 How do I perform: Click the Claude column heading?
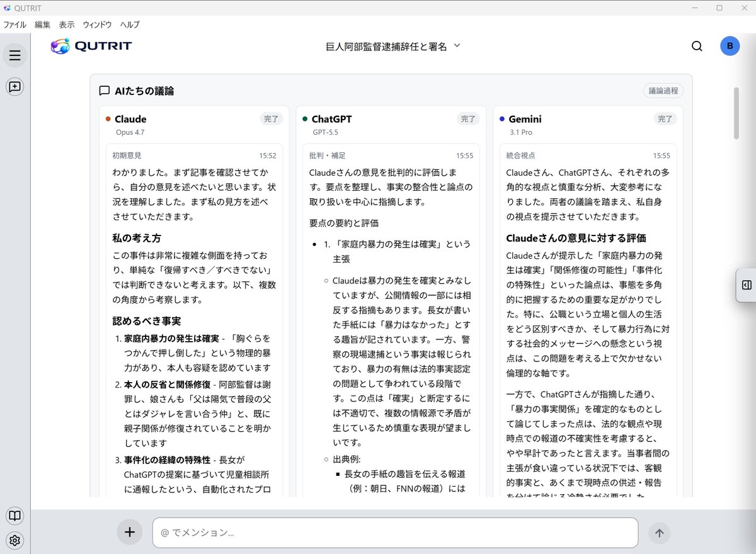point(131,119)
